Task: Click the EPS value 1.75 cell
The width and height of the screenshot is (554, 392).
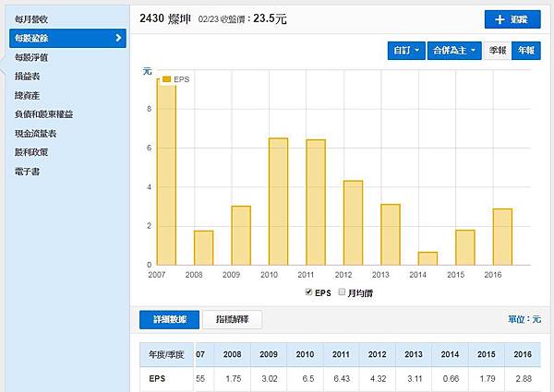Action: tap(233, 378)
